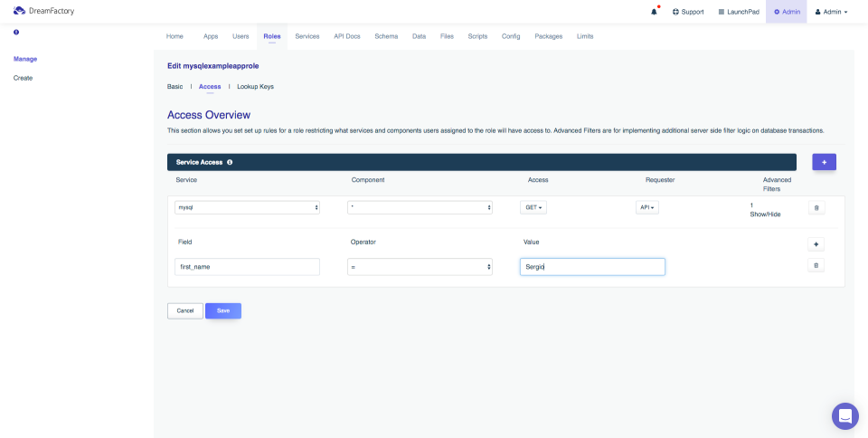Click the Cancel button

185,310
